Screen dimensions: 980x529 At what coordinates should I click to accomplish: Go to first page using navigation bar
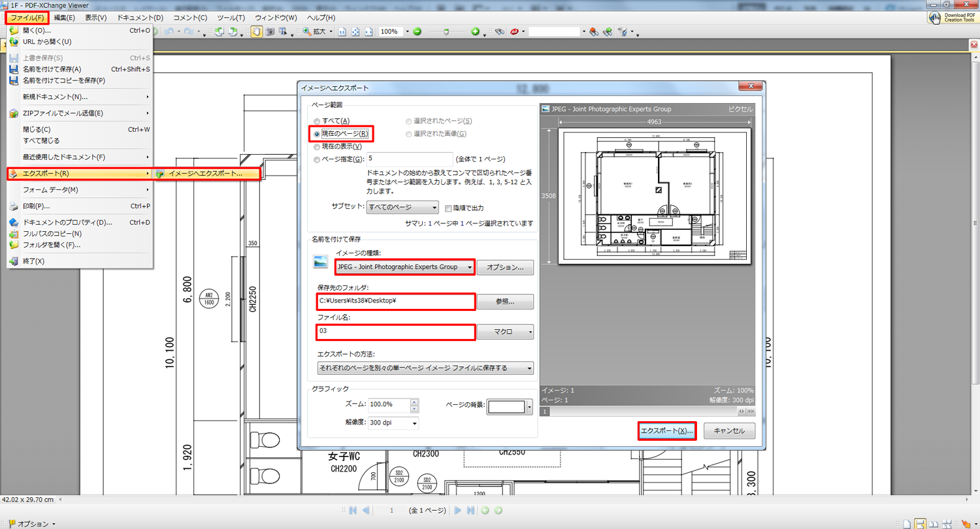click(x=353, y=510)
